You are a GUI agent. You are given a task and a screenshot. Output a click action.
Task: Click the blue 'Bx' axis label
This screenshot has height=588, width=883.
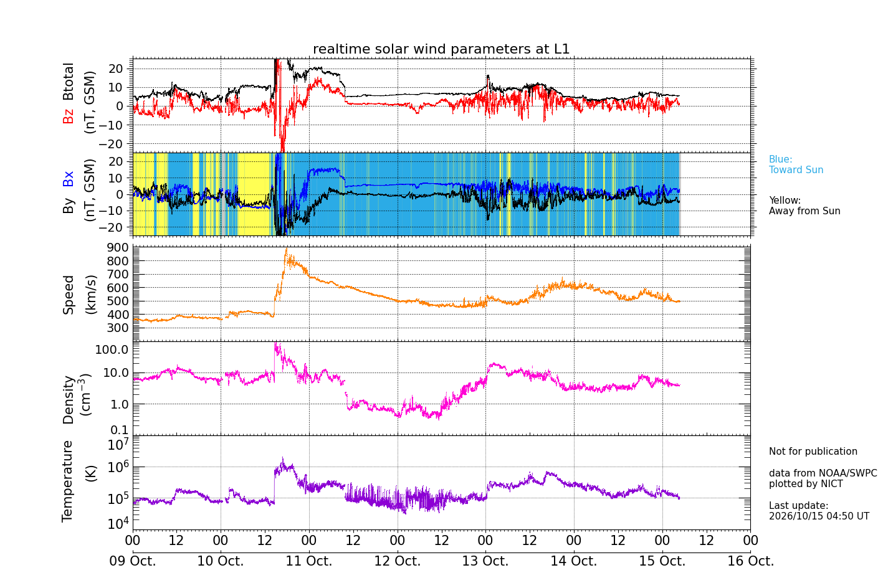click(69, 179)
